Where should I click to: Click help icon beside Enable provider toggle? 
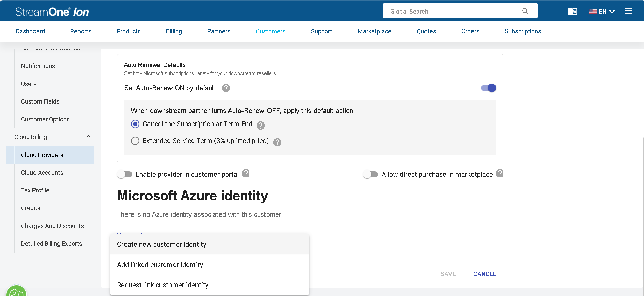[x=246, y=173]
